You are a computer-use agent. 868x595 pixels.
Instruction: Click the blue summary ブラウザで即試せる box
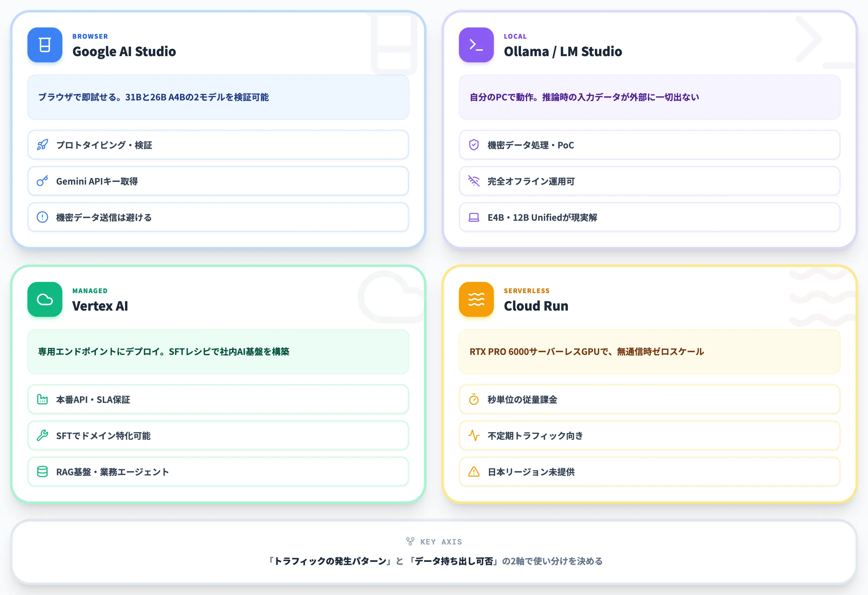pos(218,97)
